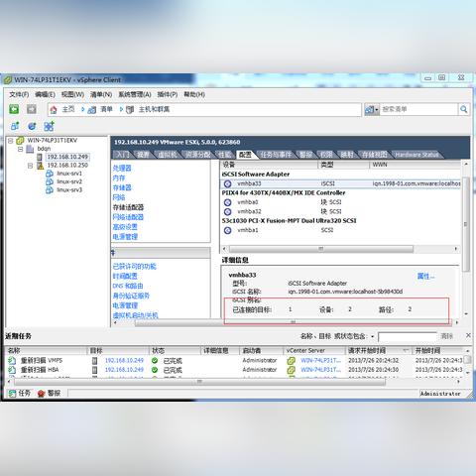
Task: Switch to the 虚拟机 tab
Action: tap(167, 155)
